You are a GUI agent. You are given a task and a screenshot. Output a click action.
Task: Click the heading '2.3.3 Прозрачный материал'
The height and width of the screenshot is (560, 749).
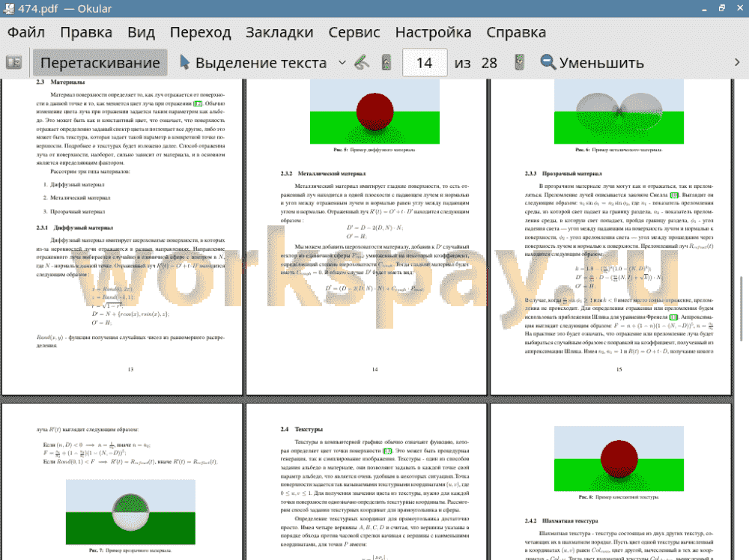563,173
